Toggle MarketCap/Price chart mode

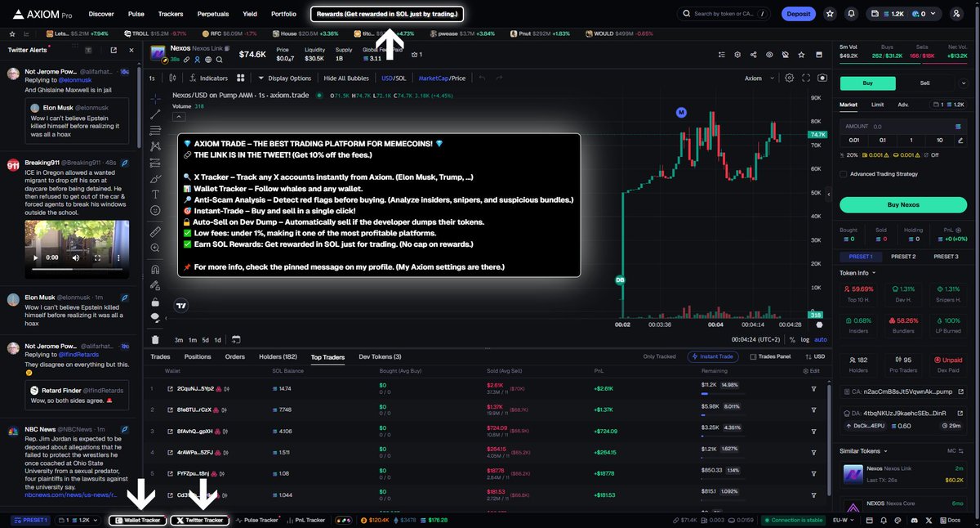tap(442, 78)
